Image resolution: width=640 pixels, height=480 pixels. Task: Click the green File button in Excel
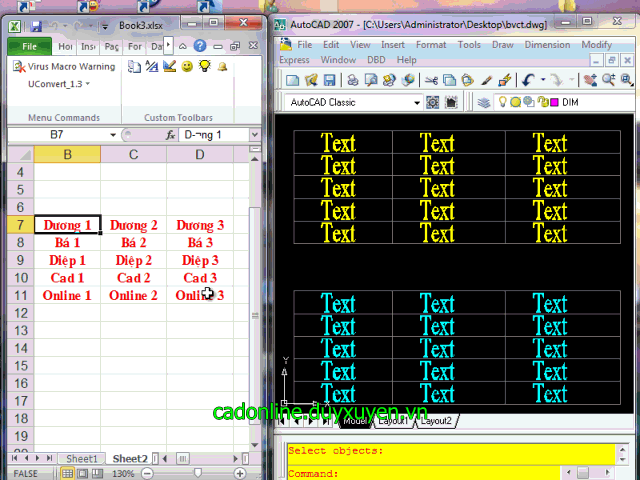point(29,46)
